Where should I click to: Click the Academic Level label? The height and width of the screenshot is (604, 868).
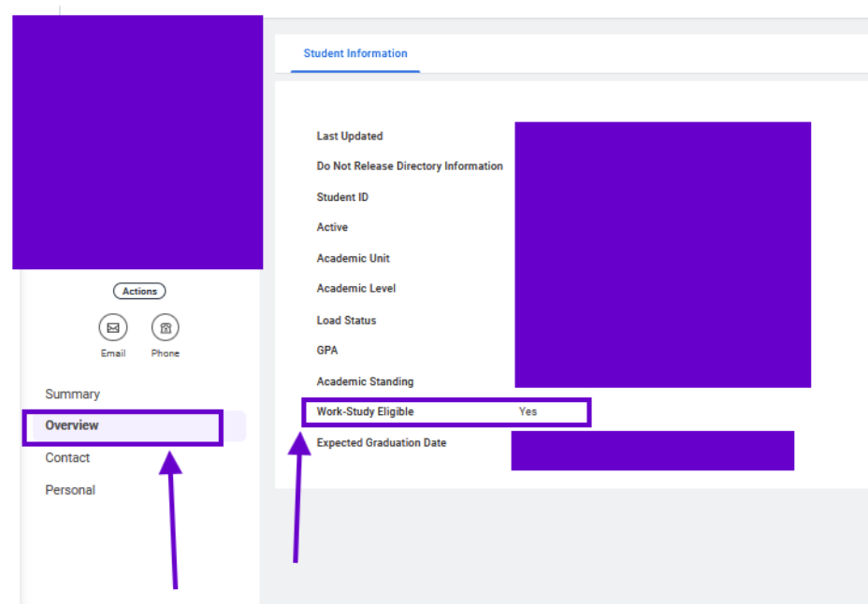point(356,289)
